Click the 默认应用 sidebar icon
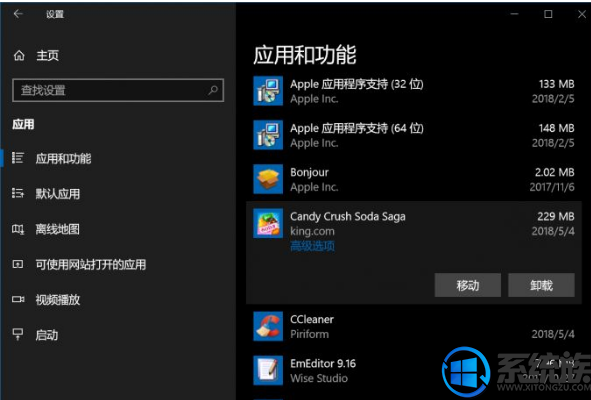 pyautogui.click(x=18, y=193)
